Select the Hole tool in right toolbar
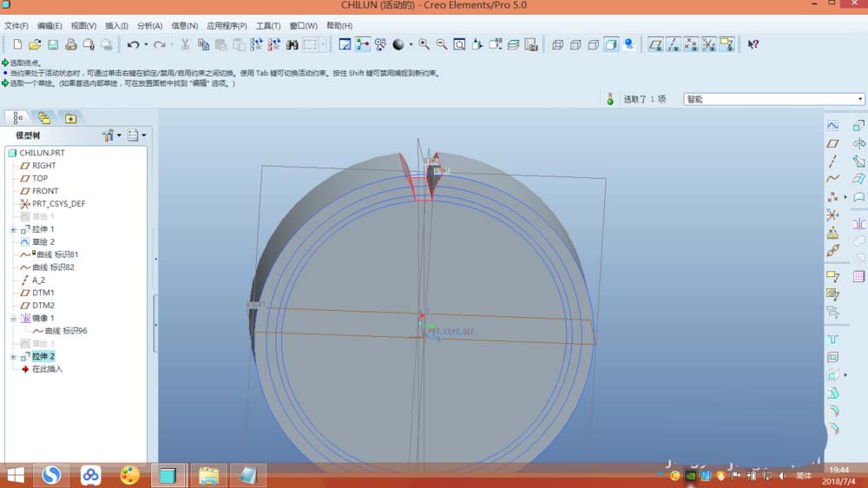Viewport: 868px width, 488px height. click(832, 340)
